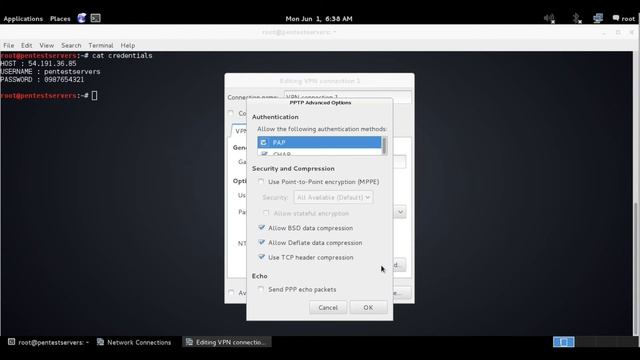The height and width of the screenshot is (360, 640).
Task: Open terminal Help menu
Action: [128, 45]
